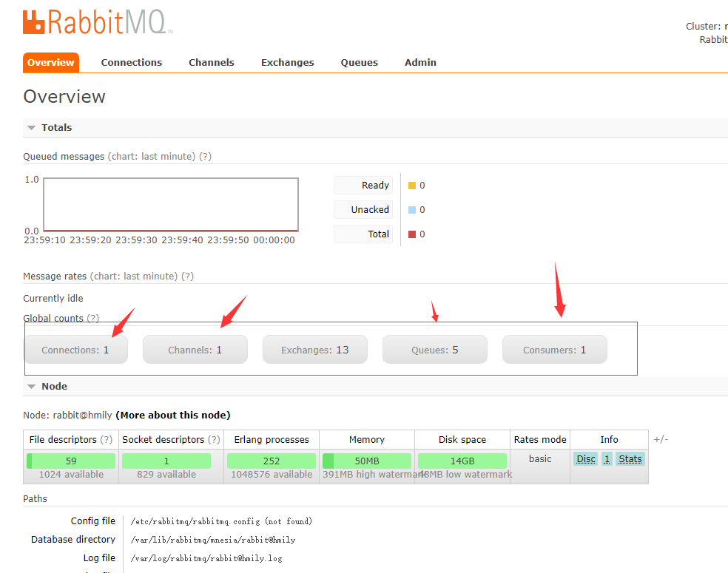Image resolution: width=728 pixels, height=573 pixels.
Task: Click the Disc info tag
Action: pyautogui.click(x=585, y=459)
